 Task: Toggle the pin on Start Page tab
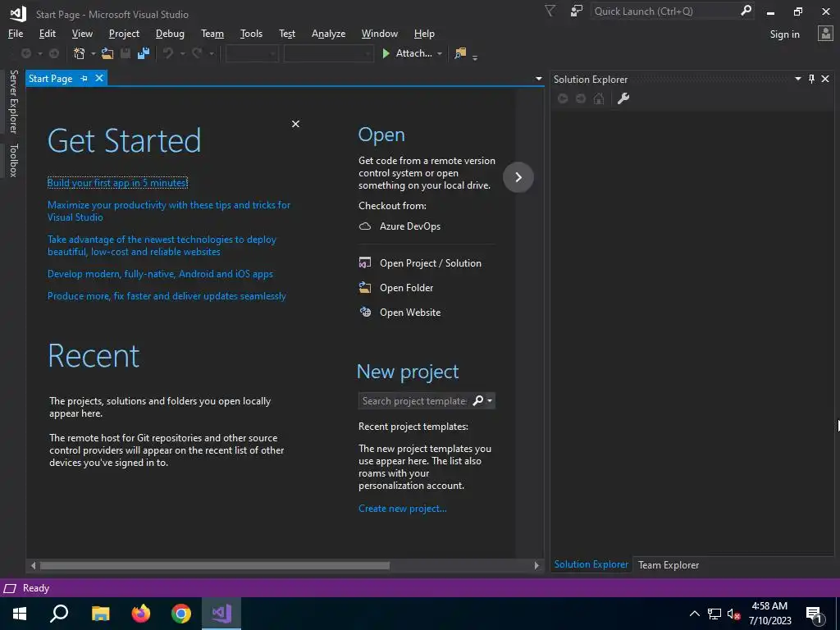(x=84, y=79)
